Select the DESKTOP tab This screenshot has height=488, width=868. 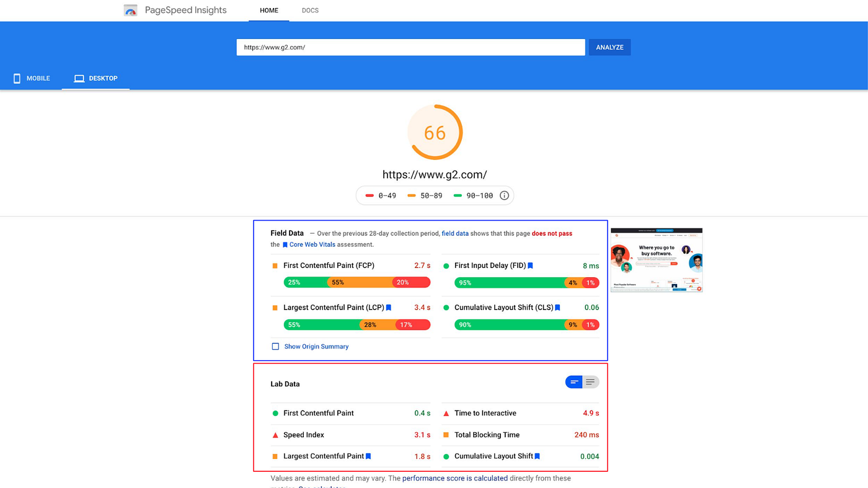(95, 78)
